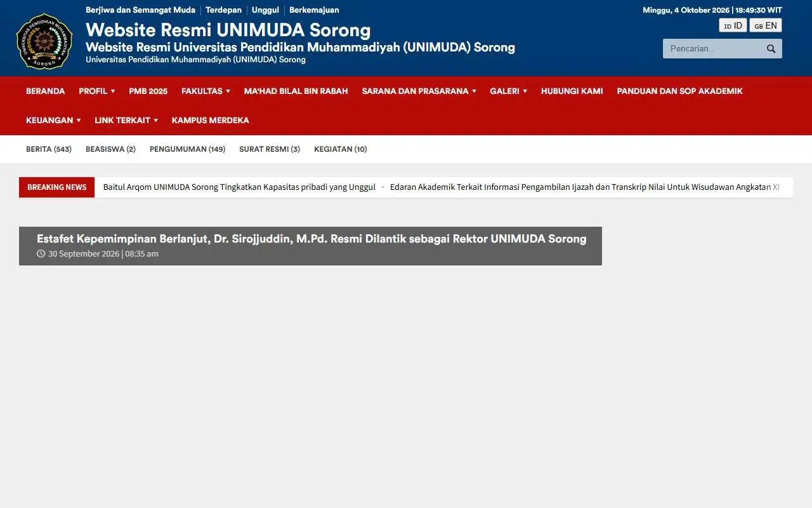Open the SURAT RESMI (3) category
This screenshot has height=508, width=812.
coord(270,149)
